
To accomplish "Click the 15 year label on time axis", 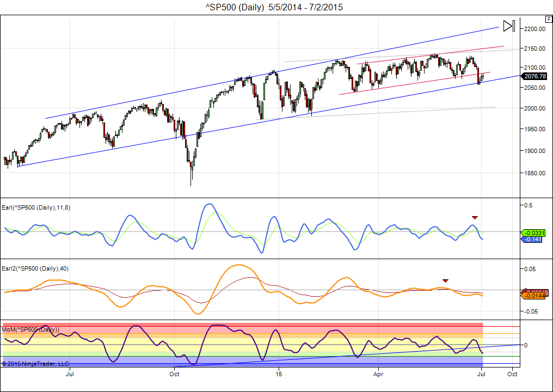I will (x=279, y=375).
